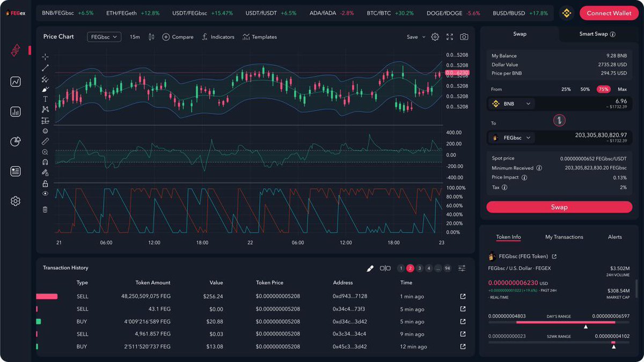Toggle lock drawing mode pencil icon
This screenshot has height=362, width=644.
pos(45,173)
